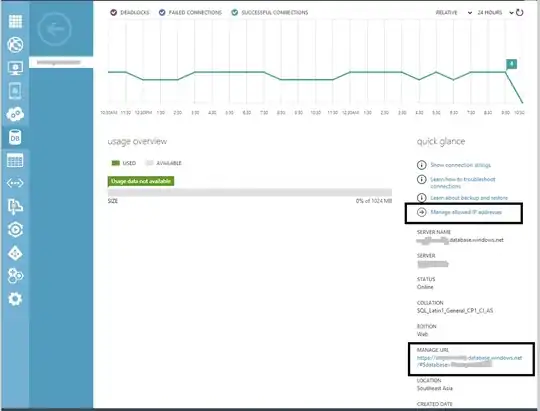Click the Usage data not available label
Screen dimensions: 540x411
[141, 181]
